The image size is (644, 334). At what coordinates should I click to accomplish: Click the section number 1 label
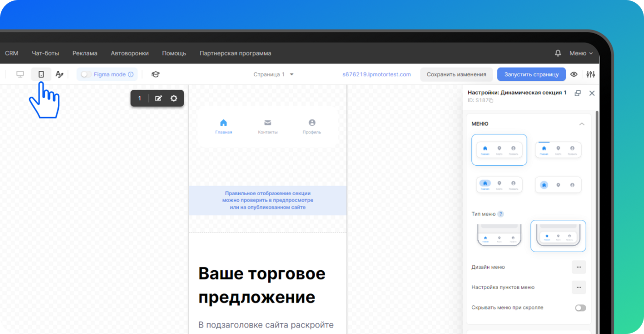tap(140, 98)
